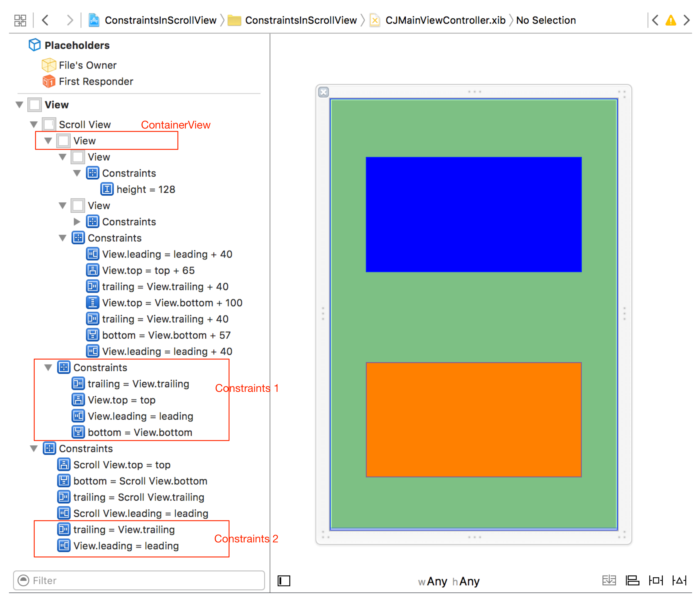Image resolution: width=700 pixels, height=602 pixels.
Task: Click the related items grid icon
Action: (20, 20)
